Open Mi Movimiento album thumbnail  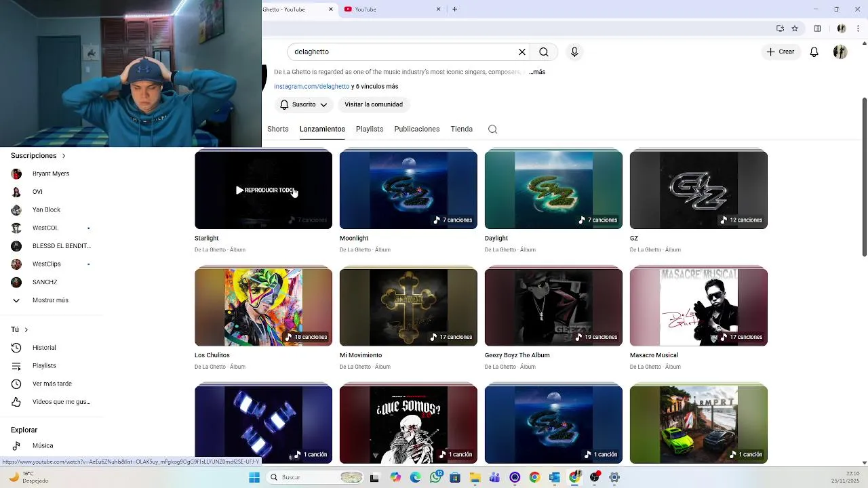point(408,307)
